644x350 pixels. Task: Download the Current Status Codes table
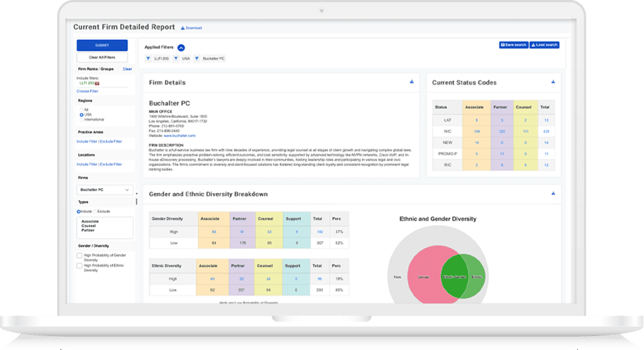[x=553, y=82]
